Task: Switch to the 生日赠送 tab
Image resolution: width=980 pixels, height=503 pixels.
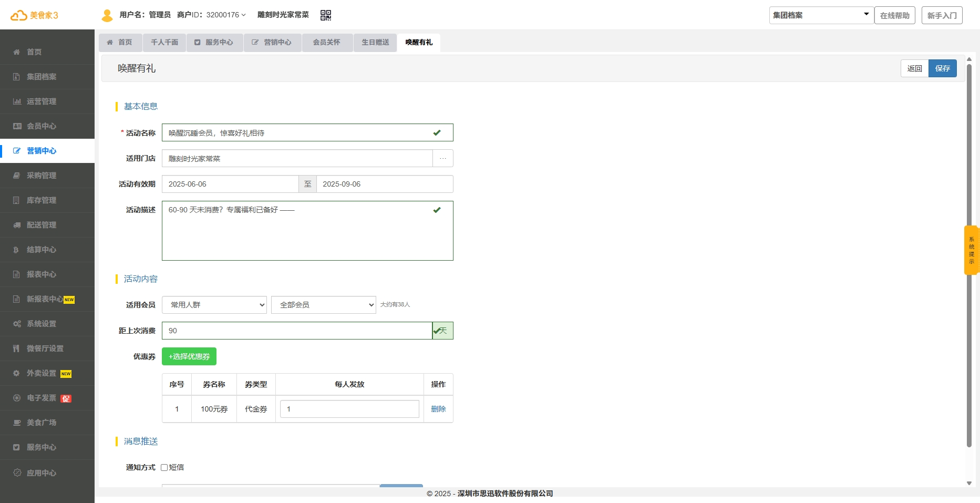Action: click(x=375, y=42)
